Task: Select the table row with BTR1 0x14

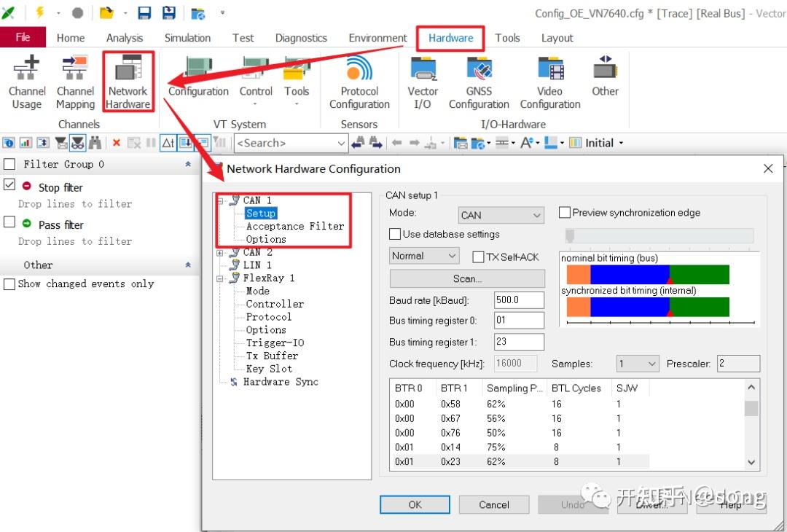Action: pos(520,447)
